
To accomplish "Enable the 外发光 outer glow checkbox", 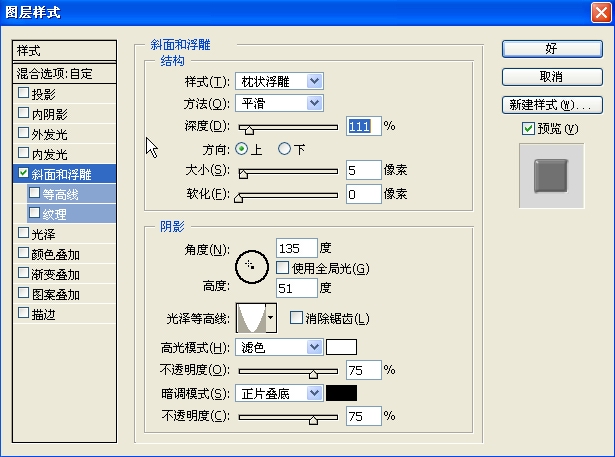I will click(x=24, y=133).
